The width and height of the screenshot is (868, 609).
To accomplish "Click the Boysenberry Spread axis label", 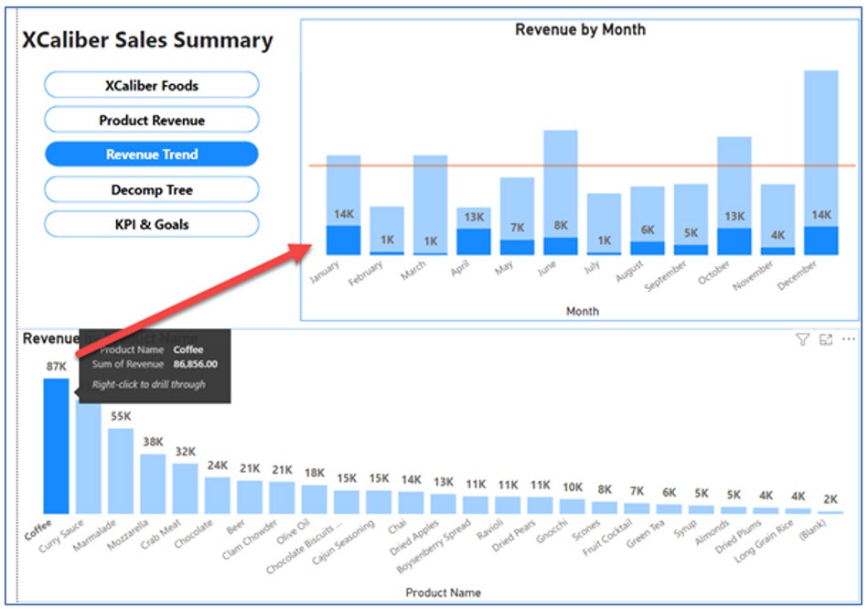I will pos(434,545).
